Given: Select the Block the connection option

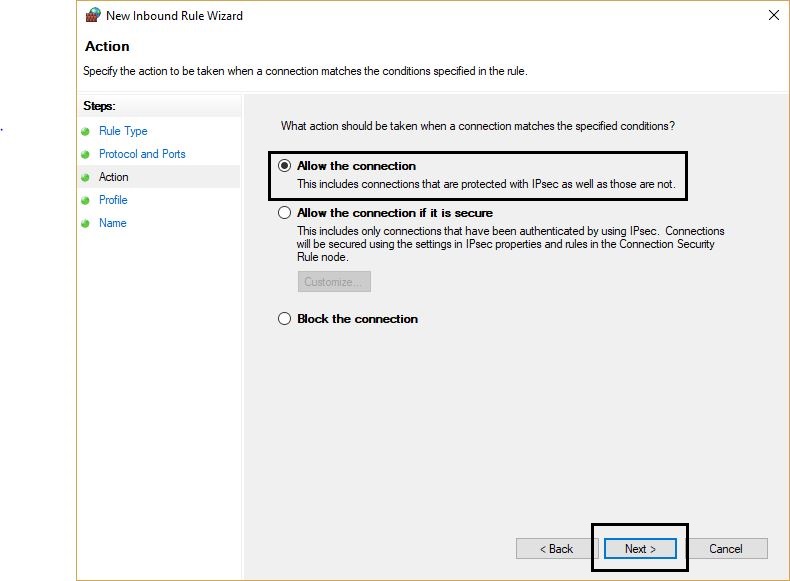Looking at the screenshot, I should [285, 318].
